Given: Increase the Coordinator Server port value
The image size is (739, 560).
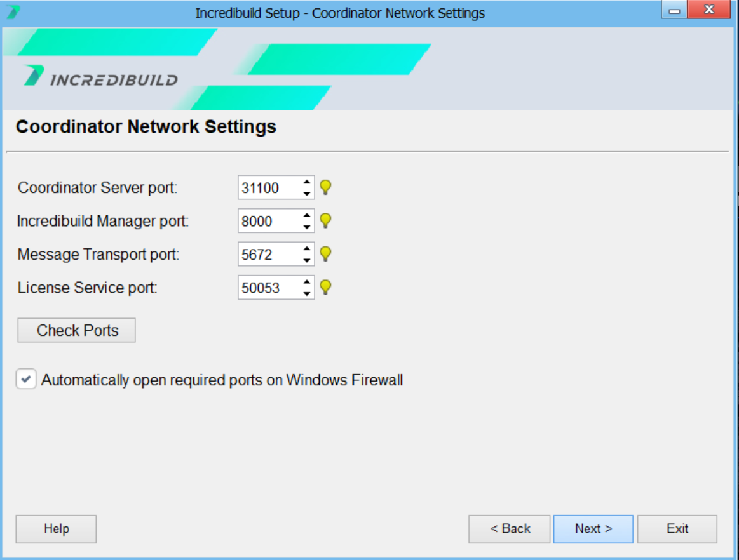Looking at the screenshot, I should tap(307, 182).
